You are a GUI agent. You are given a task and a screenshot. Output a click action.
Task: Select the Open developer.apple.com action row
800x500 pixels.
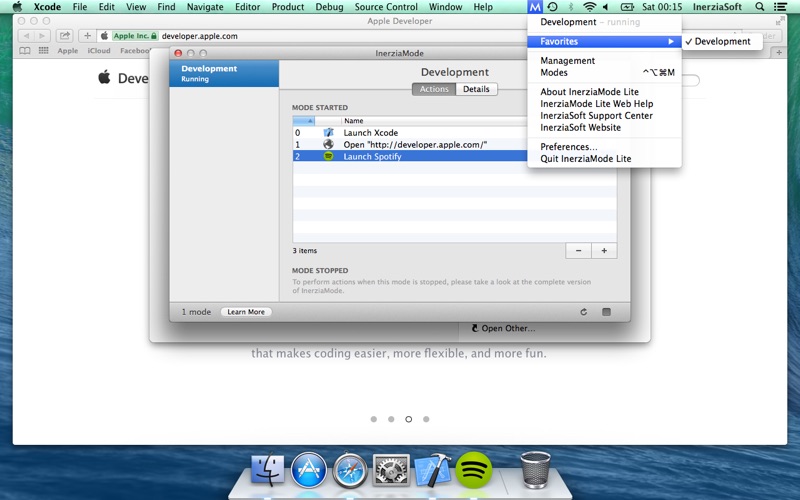410,144
